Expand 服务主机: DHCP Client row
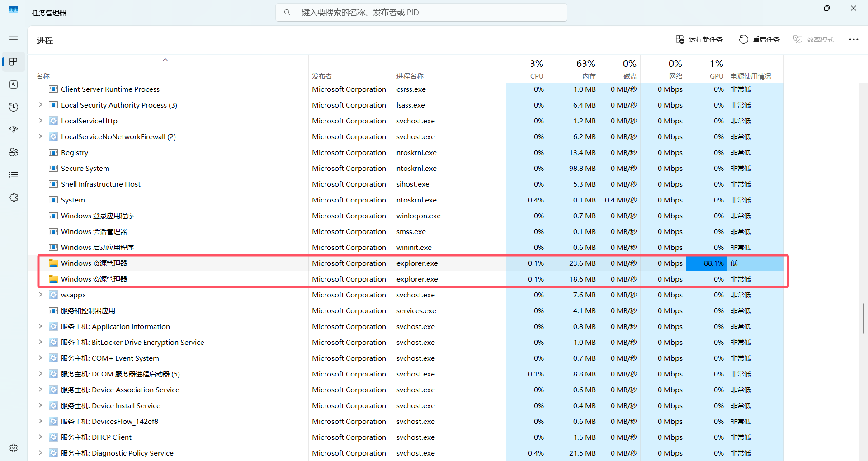The height and width of the screenshot is (461, 868). pyautogui.click(x=40, y=437)
